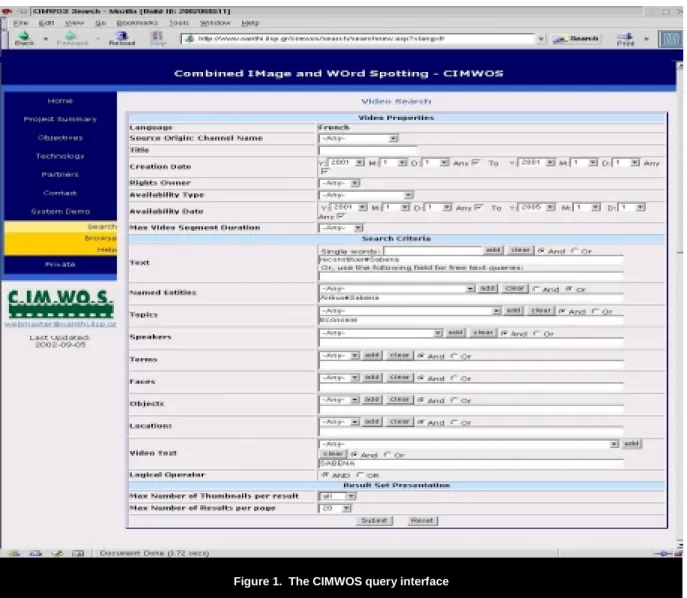Toggle the first Availability Date Any checkbox
The image size is (687, 598).
click(x=479, y=207)
